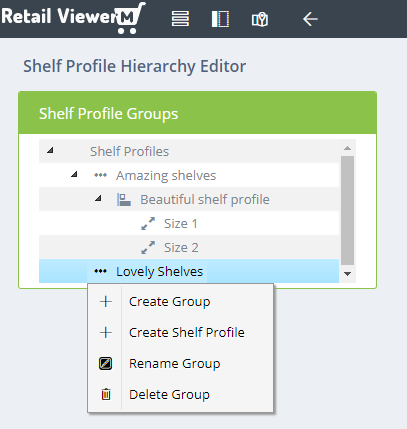407x429 pixels.
Task: Open the stacked rows list view icon
Action: pyautogui.click(x=180, y=19)
